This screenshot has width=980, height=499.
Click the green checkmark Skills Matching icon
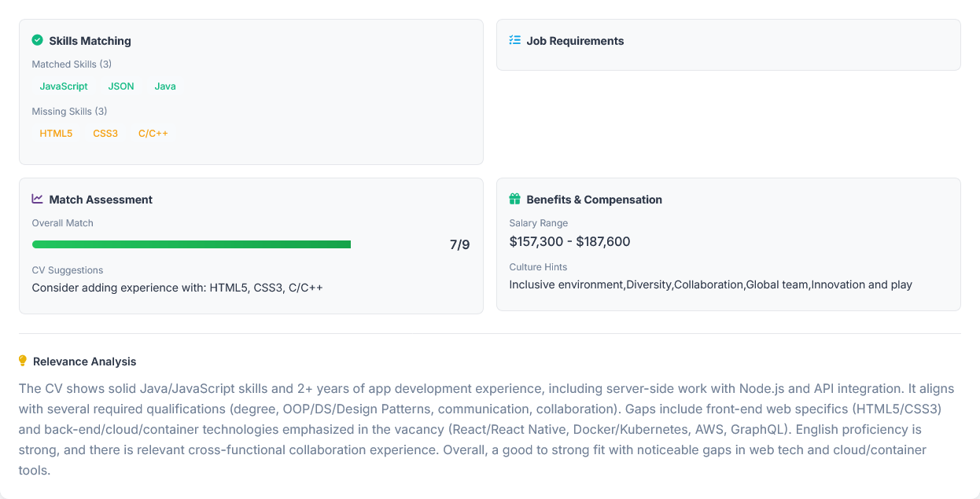(37, 40)
